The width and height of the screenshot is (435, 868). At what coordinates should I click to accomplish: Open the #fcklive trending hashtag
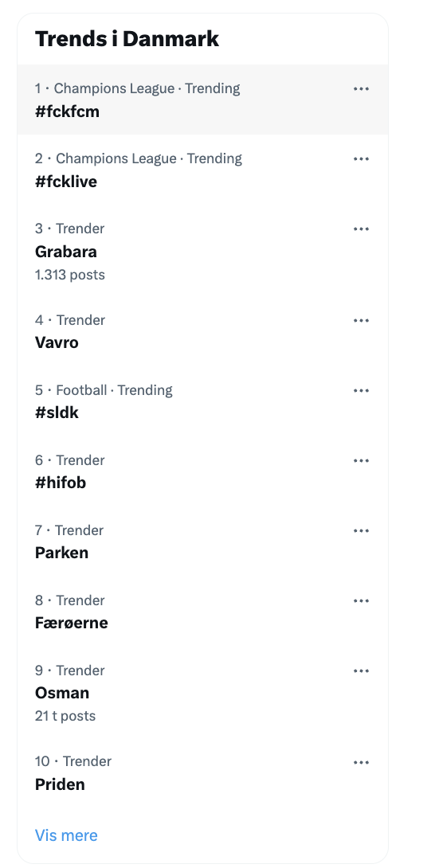203,170
